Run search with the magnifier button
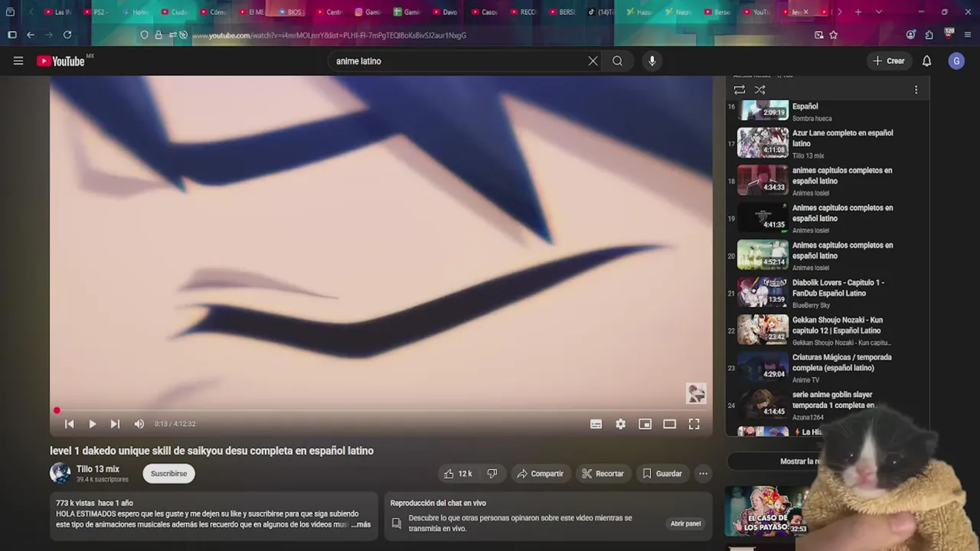980x551 pixels. click(x=617, y=61)
